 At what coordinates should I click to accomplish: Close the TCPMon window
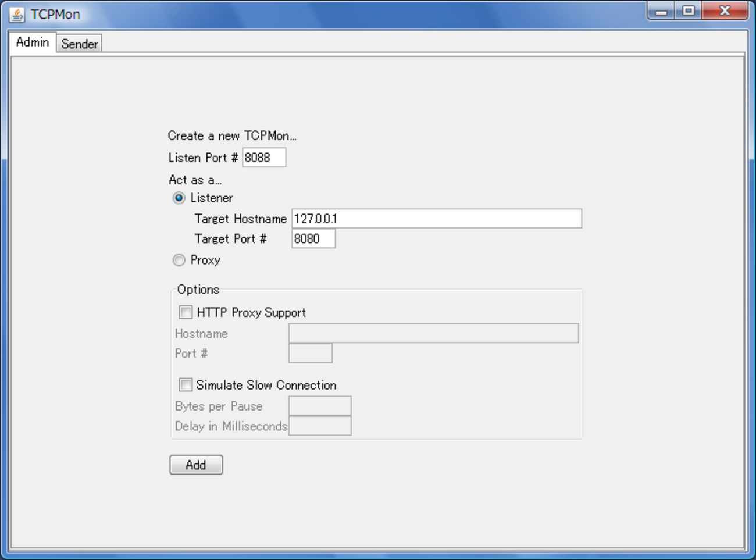725,11
